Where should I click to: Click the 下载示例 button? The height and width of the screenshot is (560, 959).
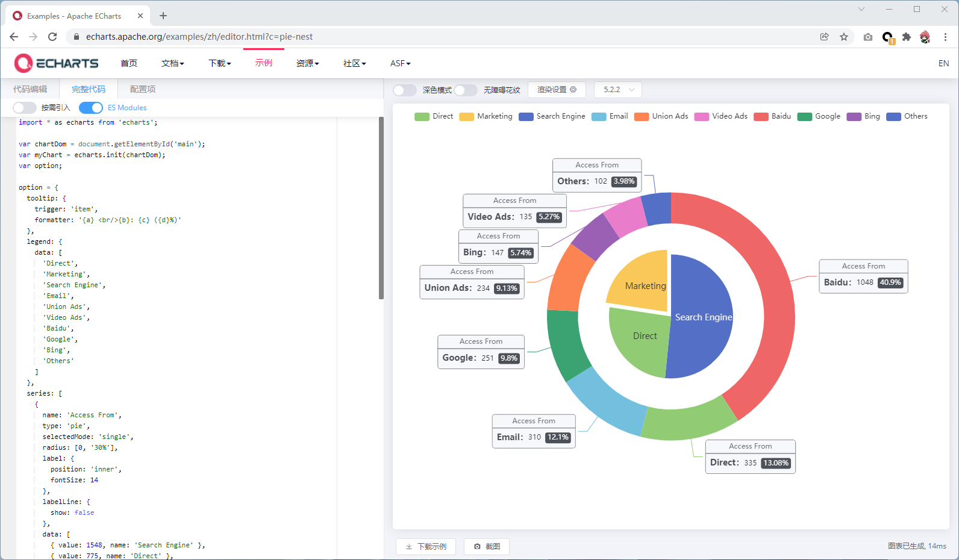point(426,546)
